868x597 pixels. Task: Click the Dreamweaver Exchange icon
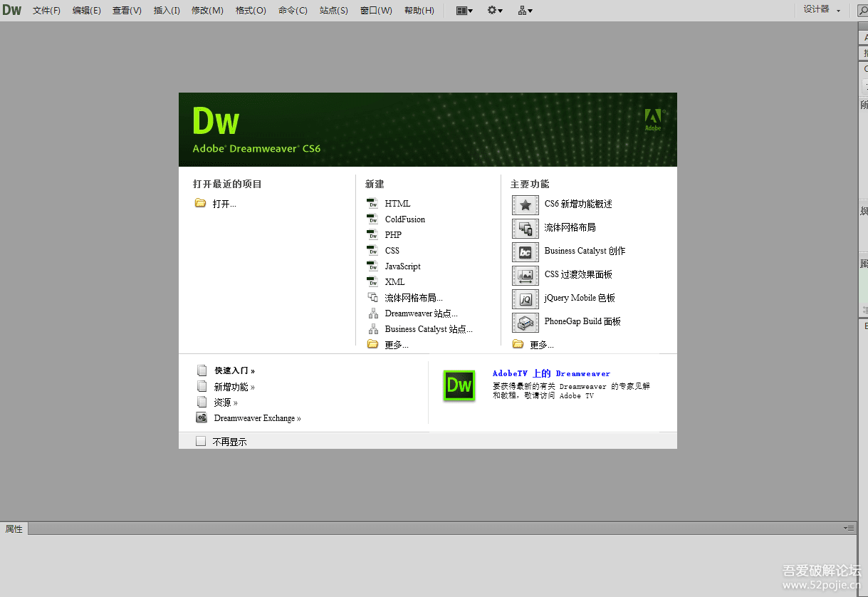[202, 418]
